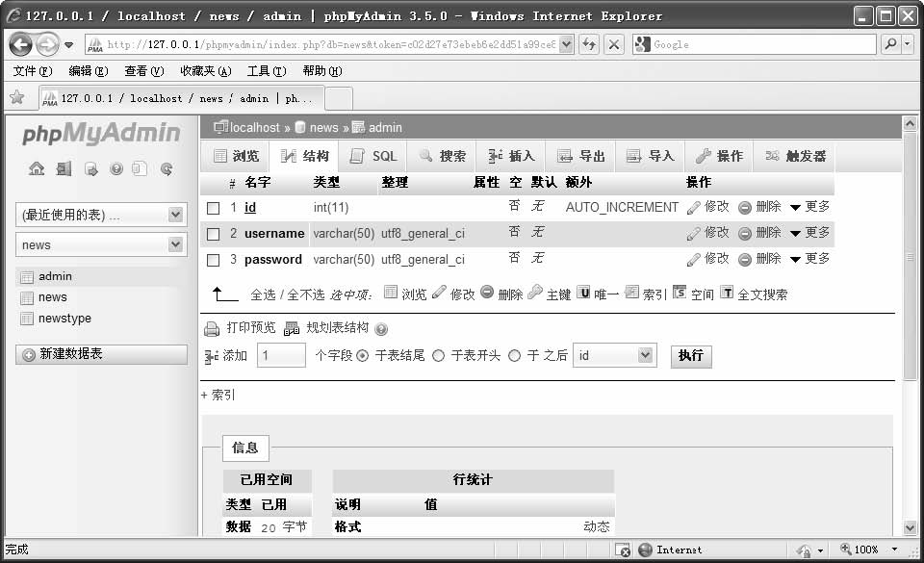Open More dropdown for password row
924x563 pixels.
[809, 259]
